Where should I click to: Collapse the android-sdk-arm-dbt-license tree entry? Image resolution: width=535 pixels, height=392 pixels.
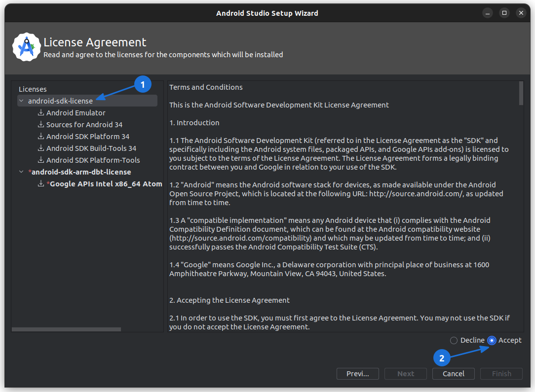pyautogui.click(x=21, y=172)
